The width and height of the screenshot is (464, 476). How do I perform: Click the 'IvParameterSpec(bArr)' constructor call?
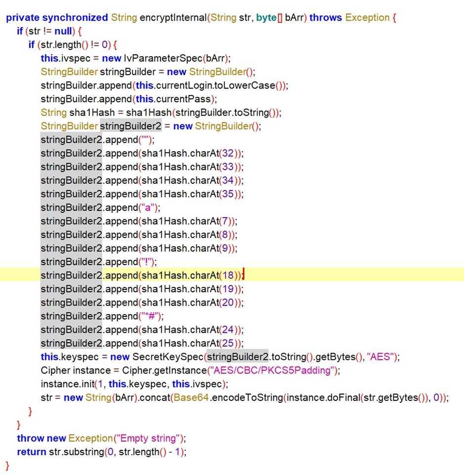click(x=175, y=58)
